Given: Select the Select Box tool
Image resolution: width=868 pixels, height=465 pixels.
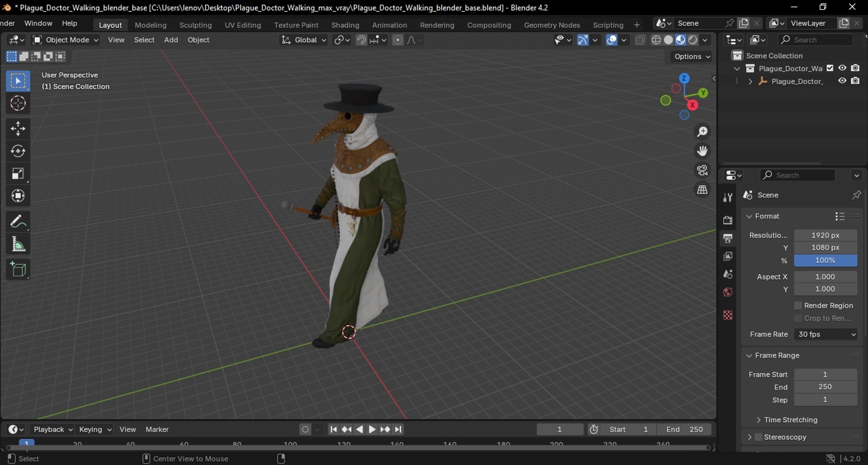Looking at the screenshot, I should point(18,81).
